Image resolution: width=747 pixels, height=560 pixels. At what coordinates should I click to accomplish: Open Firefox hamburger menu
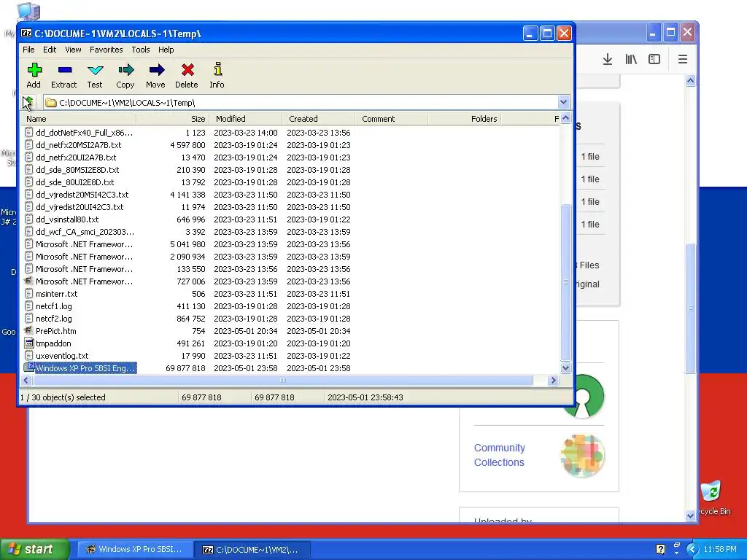tap(682, 59)
